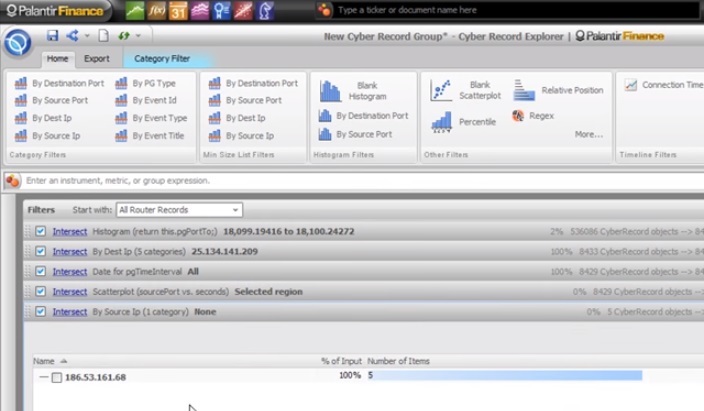The image size is (704, 411).
Task: Open the calendar 31 icon
Action: pos(178,11)
